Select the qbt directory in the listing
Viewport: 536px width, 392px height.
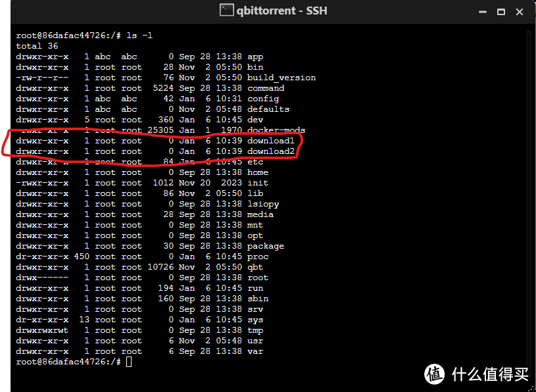point(256,266)
